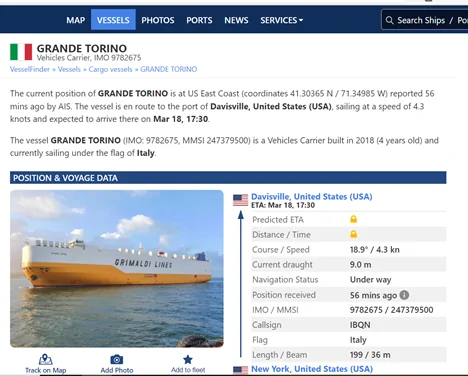The width and height of the screenshot is (468, 376).
Task: Click the Add to fleet star icon
Action: tap(188, 359)
